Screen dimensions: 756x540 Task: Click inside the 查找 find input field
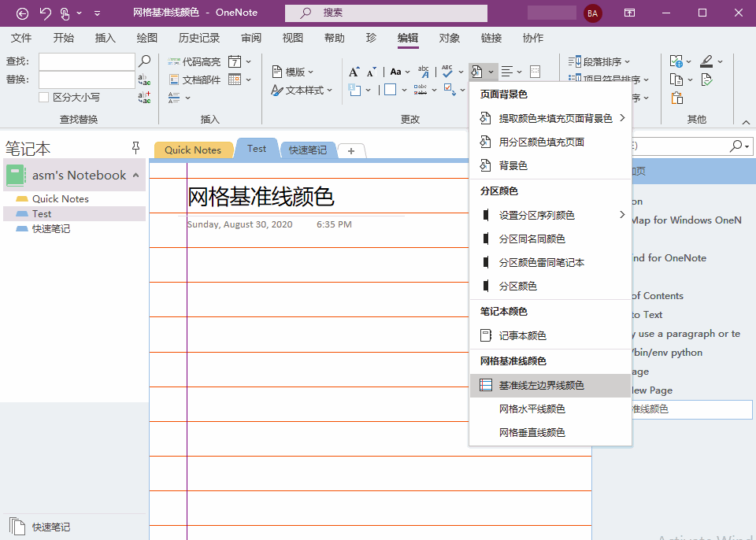point(87,61)
